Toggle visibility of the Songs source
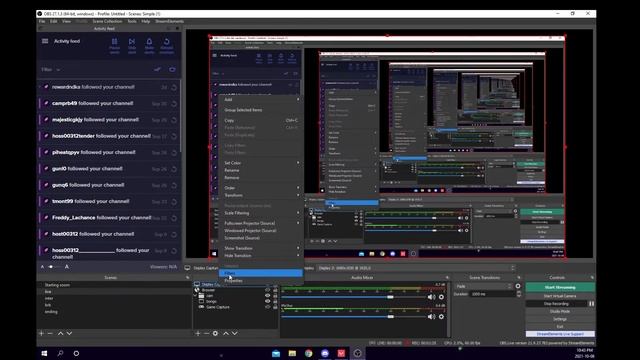This screenshot has height=360, width=640. click(268, 301)
